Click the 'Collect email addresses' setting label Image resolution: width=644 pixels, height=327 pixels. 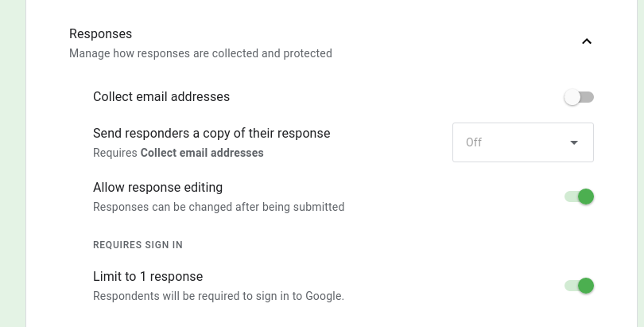tap(161, 97)
